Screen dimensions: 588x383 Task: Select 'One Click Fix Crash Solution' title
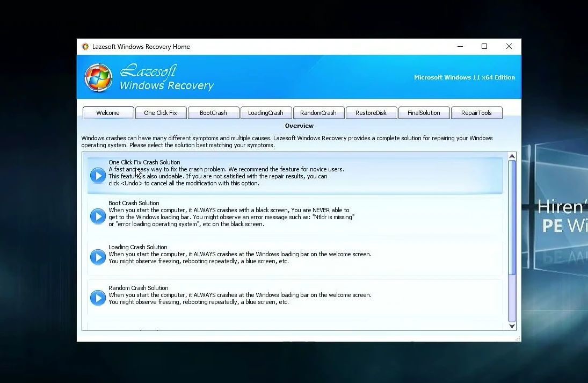pyautogui.click(x=144, y=162)
